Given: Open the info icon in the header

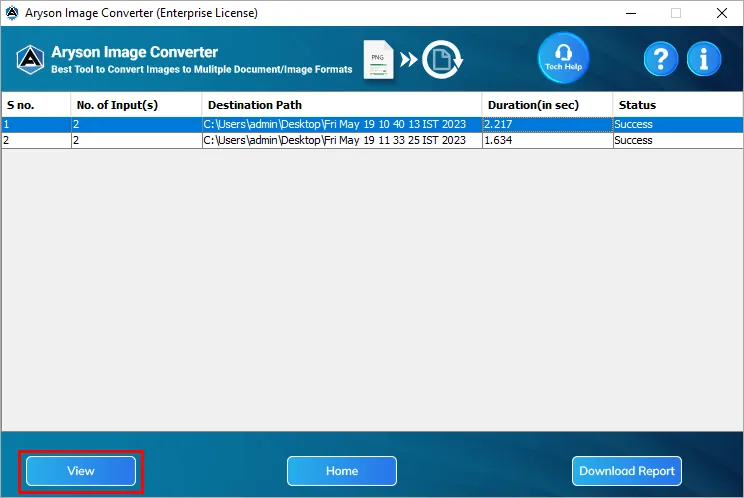Looking at the screenshot, I should click(x=704, y=59).
